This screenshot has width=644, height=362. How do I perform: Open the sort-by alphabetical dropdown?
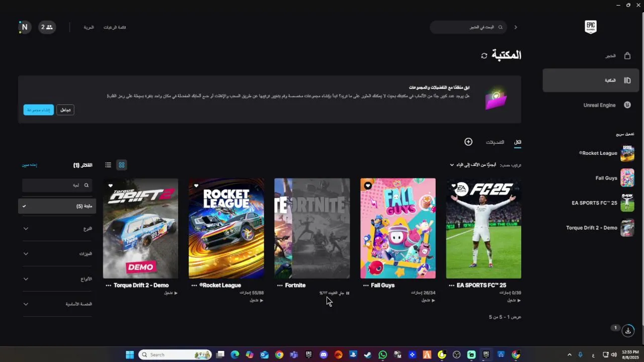[473, 165]
